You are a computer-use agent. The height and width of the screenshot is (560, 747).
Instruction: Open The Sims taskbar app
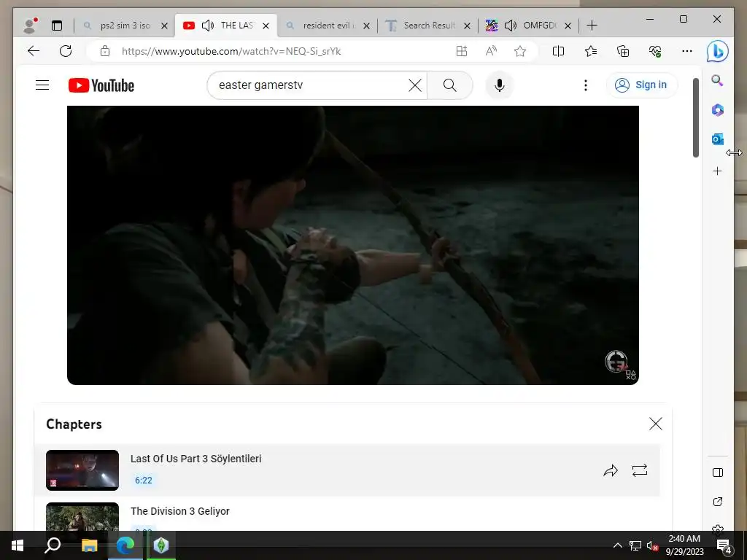[161, 545]
